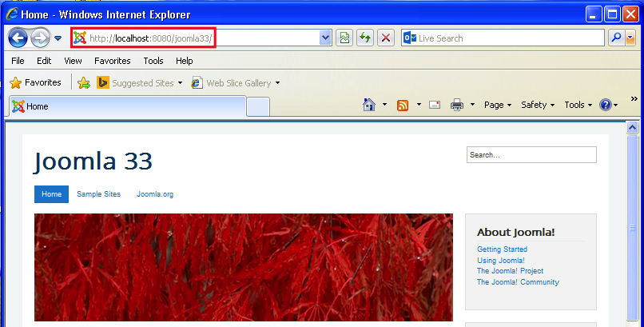Expand the Feeds dropdown arrow
This screenshot has height=327, width=644.
pyautogui.click(x=419, y=105)
